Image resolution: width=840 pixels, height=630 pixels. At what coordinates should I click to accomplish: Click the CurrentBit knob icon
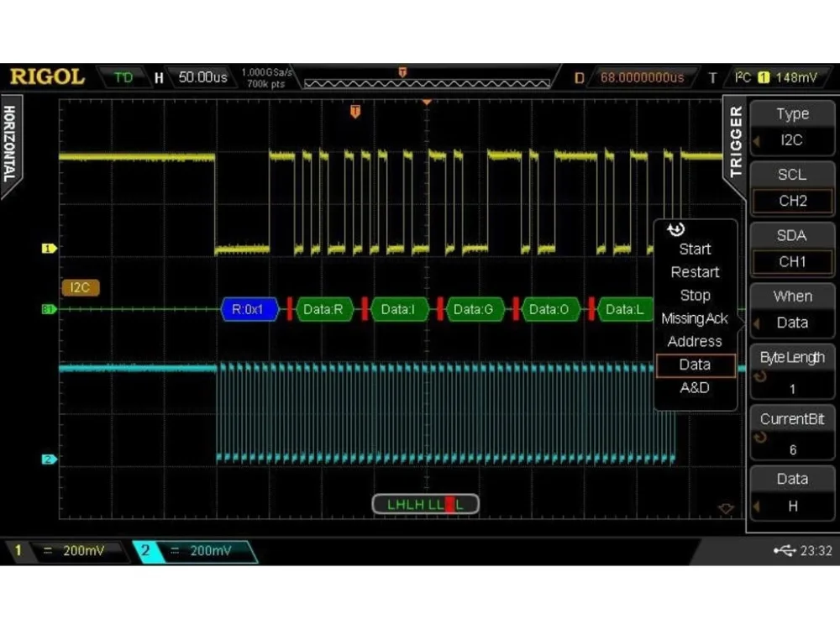pos(759,438)
